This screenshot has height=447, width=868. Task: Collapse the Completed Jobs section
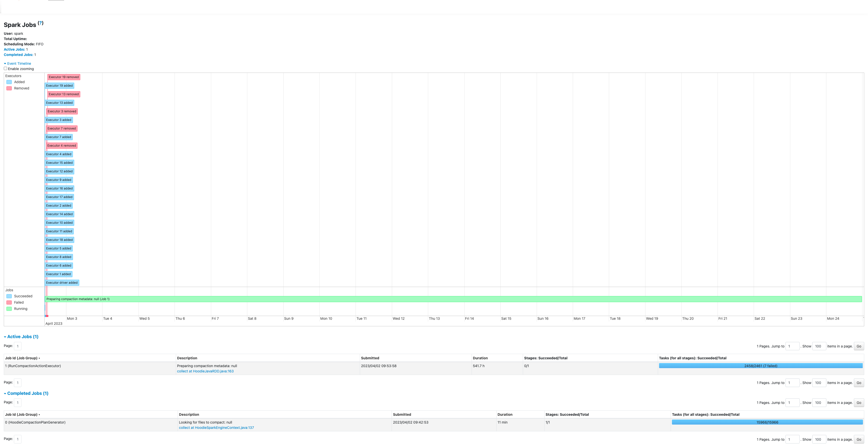(x=25, y=393)
